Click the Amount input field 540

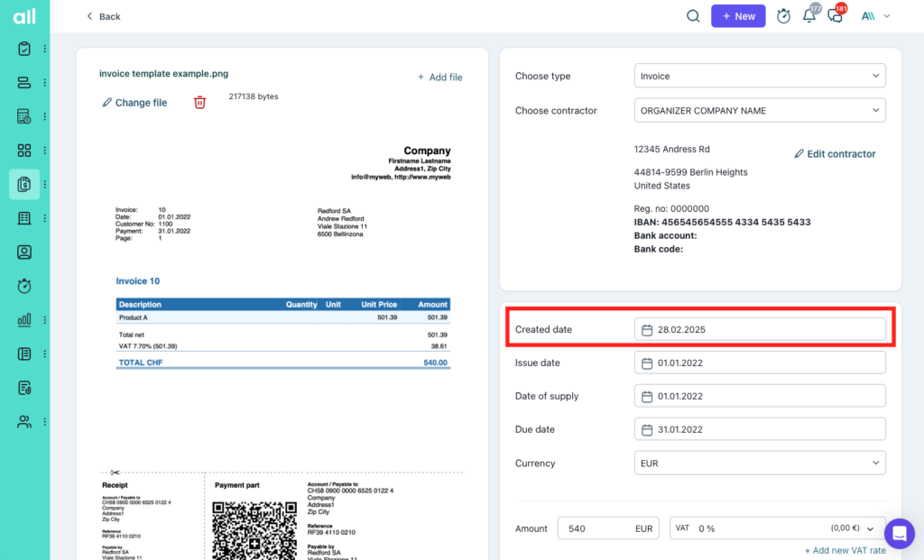pos(608,528)
